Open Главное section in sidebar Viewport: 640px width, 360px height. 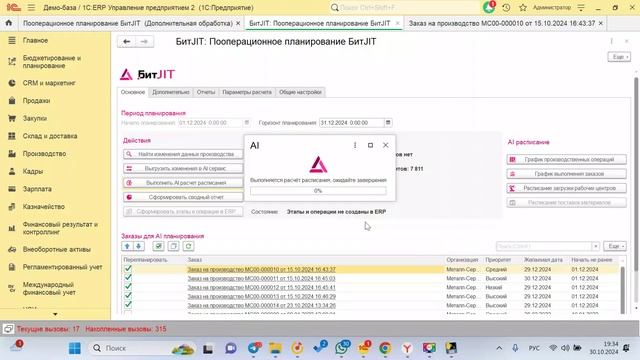click(x=35, y=40)
